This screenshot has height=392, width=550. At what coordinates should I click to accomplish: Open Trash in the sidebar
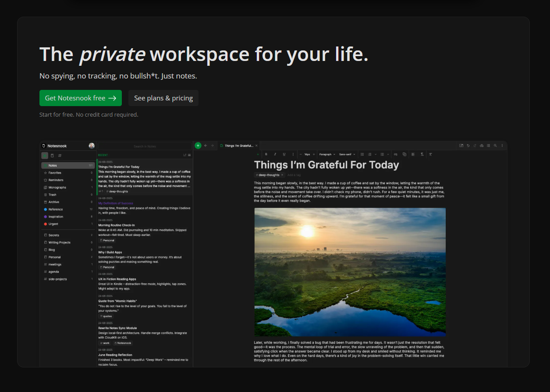68,195
